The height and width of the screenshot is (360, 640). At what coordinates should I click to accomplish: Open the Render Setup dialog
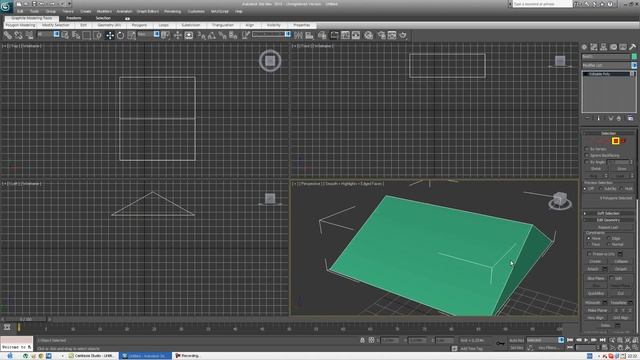(x=382, y=36)
